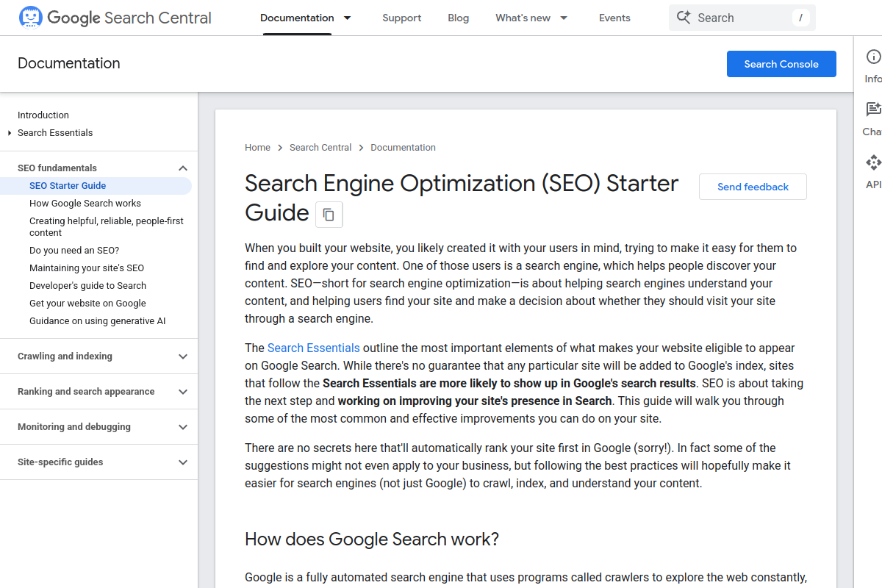
Task: Open Maintaining your site's SEO
Action: click(87, 268)
